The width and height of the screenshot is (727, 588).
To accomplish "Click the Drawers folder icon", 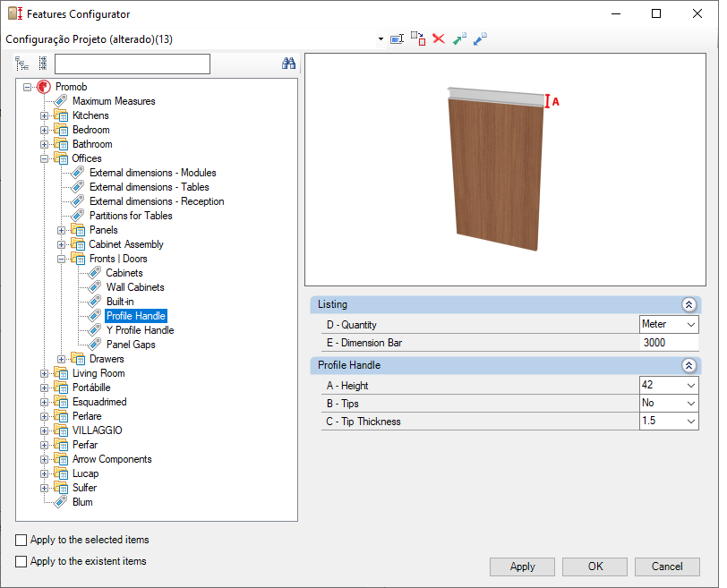I will tap(78, 359).
